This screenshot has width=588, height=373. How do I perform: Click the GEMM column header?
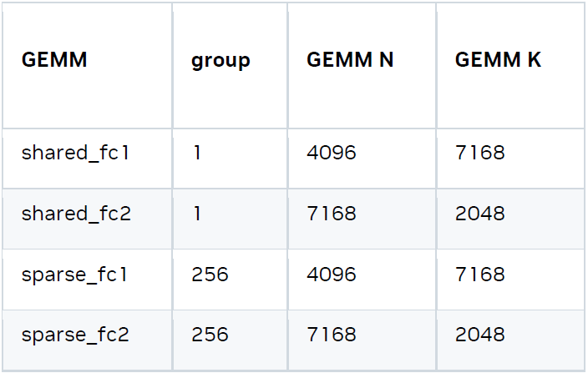[54, 60]
